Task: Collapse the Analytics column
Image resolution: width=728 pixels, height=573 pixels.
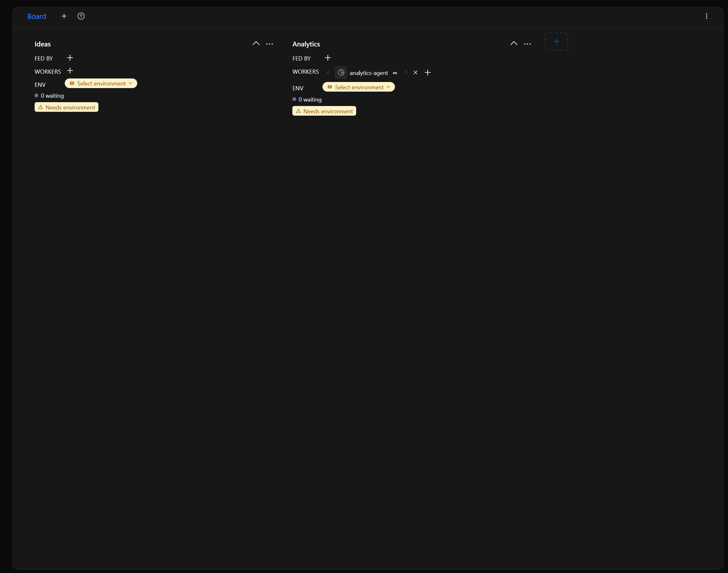Action: (514, 44)
